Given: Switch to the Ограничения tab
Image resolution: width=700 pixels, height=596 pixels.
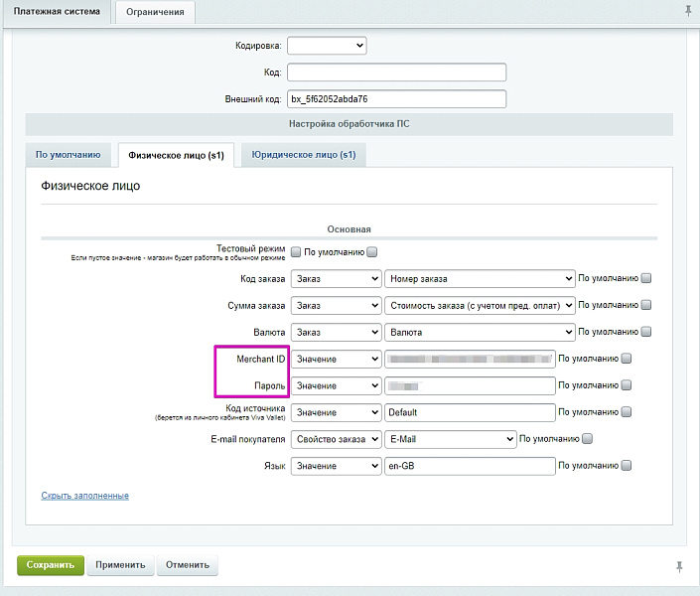Looking at the screenshot, I should point(156,12).
